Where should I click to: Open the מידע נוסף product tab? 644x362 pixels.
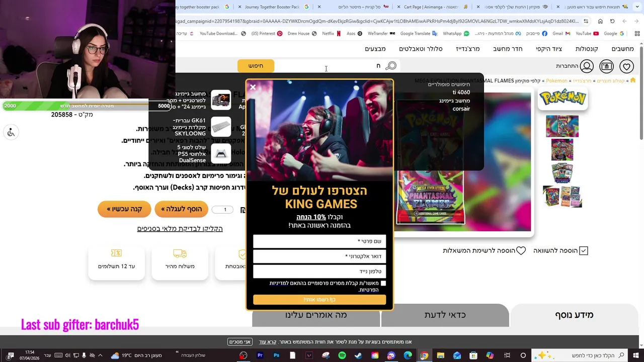point(574,315)
